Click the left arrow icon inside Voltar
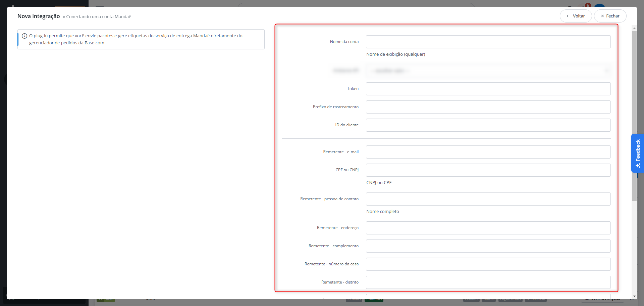This screenshot has height=306, width=644. pos(568,16)
